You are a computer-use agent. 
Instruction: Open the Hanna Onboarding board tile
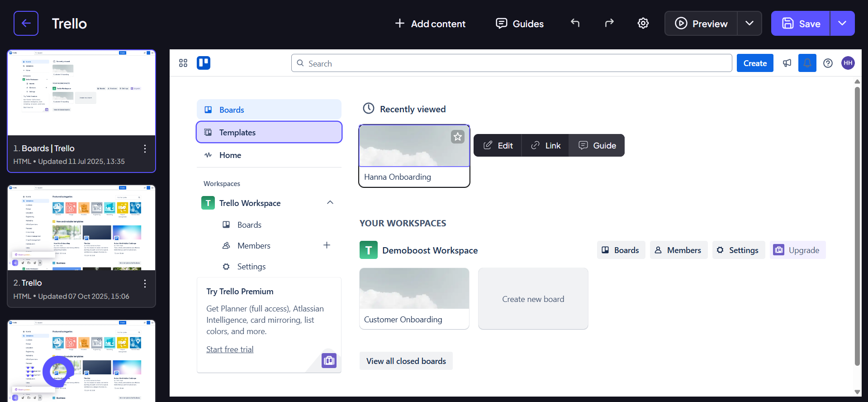point(414,156)
